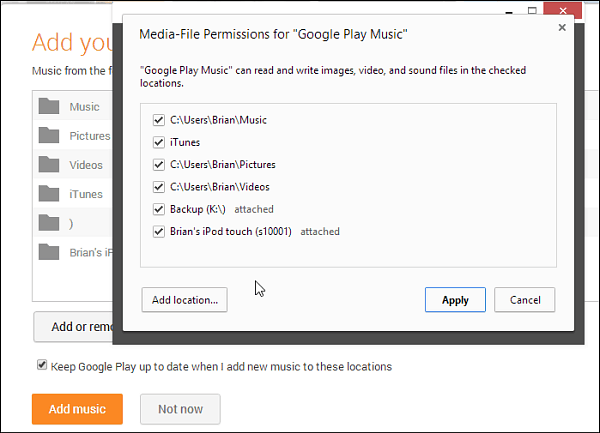Apply the media-file permissions
The width and height of the screenshot is (600, 433).
click(455, 300)
